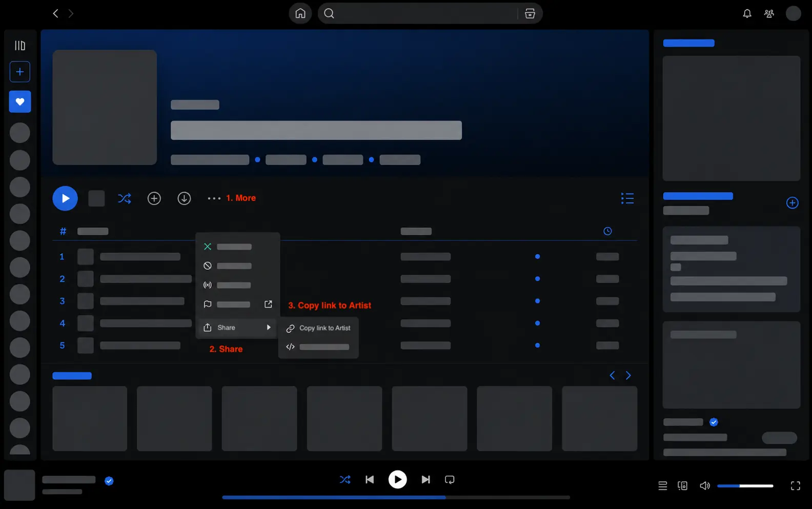
Task: Select the Report flag menu entry
Action: point(238,304)
